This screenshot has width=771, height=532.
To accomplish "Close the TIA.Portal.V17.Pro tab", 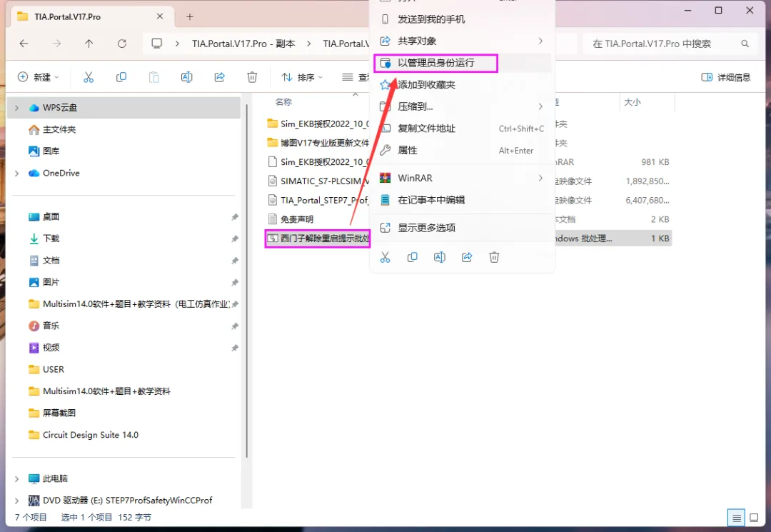I will 160,16.
